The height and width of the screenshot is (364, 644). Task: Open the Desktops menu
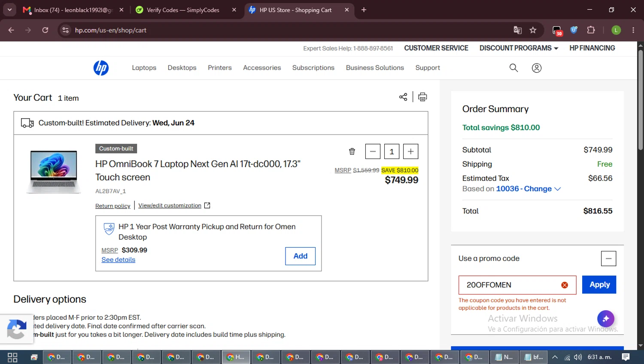182,68
